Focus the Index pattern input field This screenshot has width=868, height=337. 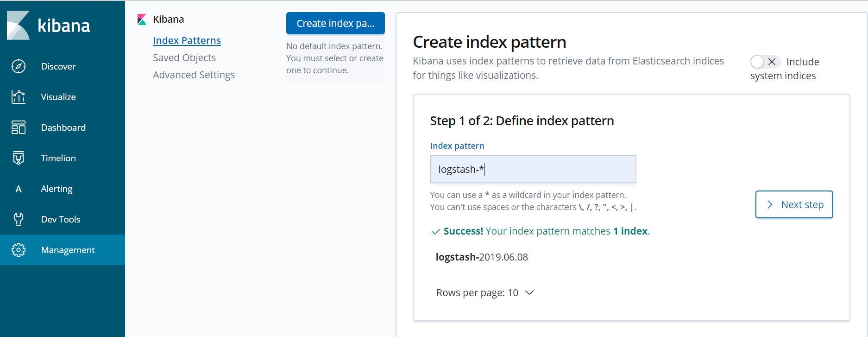point(533,169)
